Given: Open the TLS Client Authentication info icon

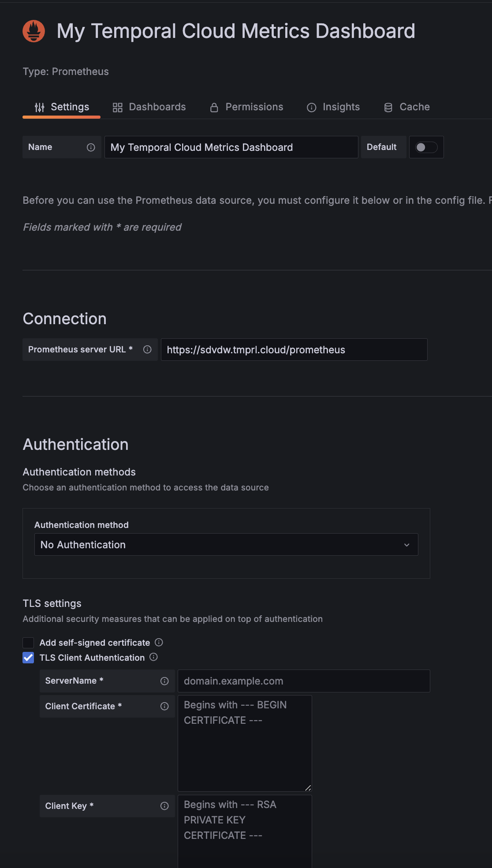Looking at the screenshot, I should click(x=153, y=658).
